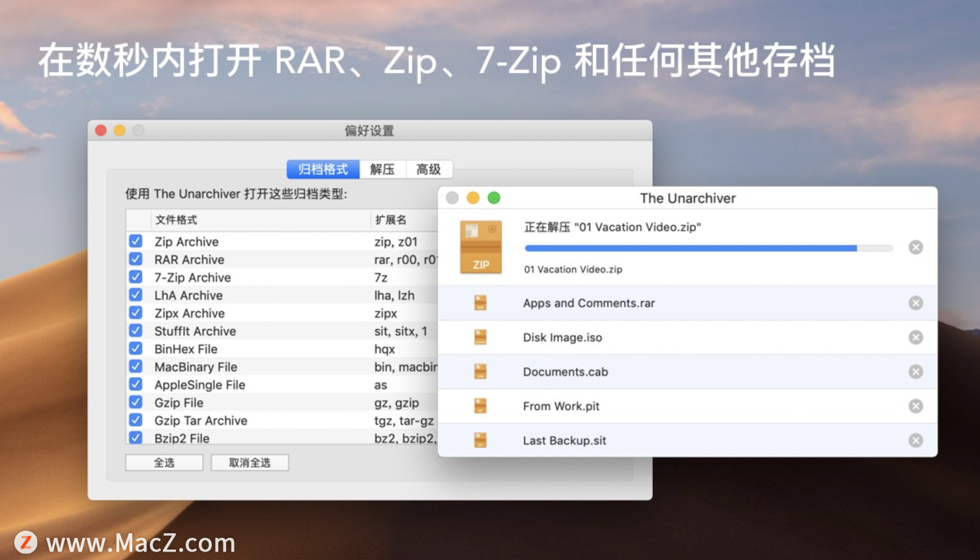
Task: Click the 取消全选 button
Action: coord(250,462)
